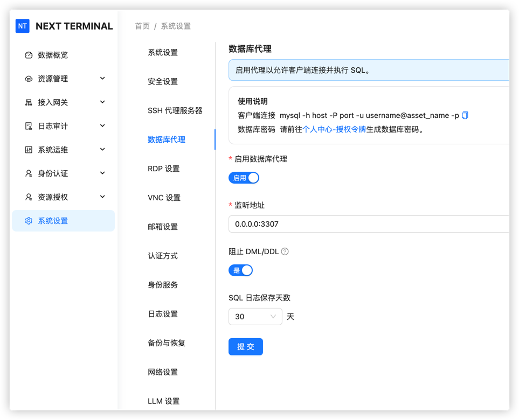Click the 阻止 DML/DDL help question icon
Image resolution: width=519 pixels, height=420 pixels.
[x=285, y=251]
